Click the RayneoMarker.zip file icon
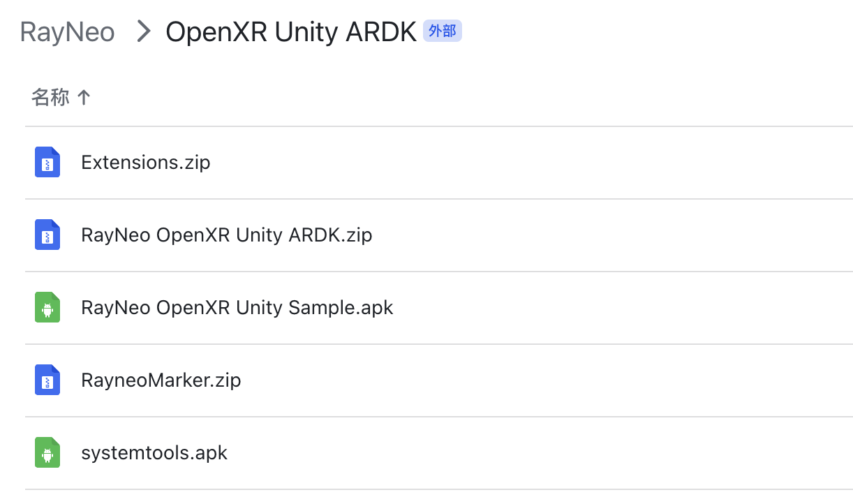The height and width of the screenshot is (504, 853). click(x=47, y=380)
